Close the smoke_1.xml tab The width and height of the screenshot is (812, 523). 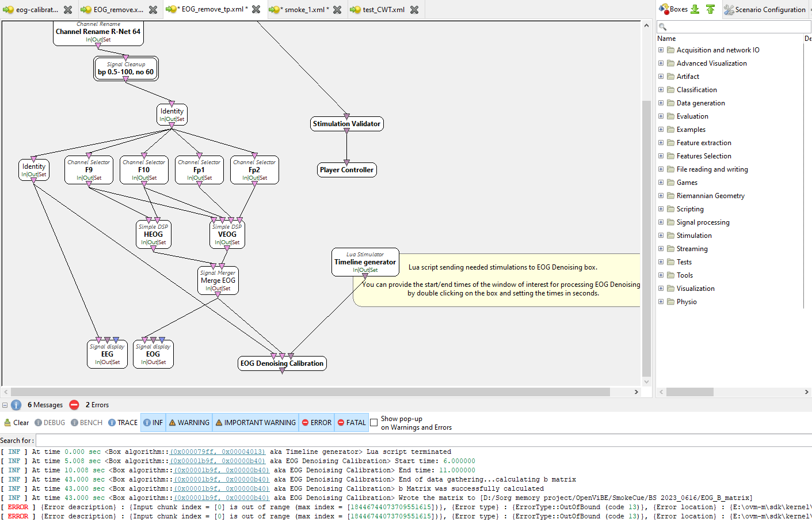point(337,10)
